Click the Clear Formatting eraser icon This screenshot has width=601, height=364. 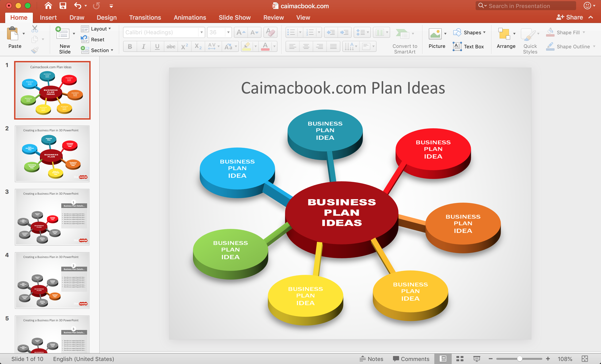270,32
